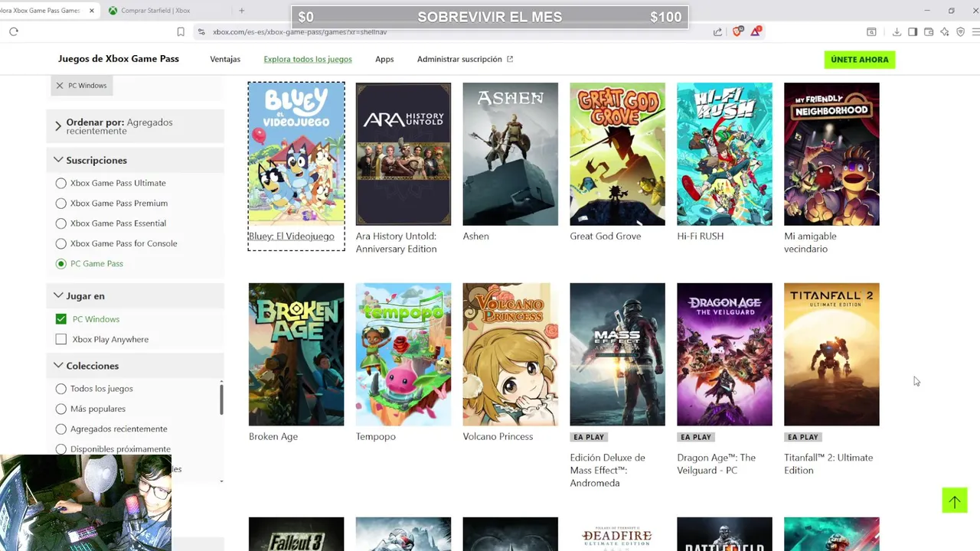This screenshot has height=551, width=980.
Task: Open the downloads icon in toolbar
Action: coord(897,31)
